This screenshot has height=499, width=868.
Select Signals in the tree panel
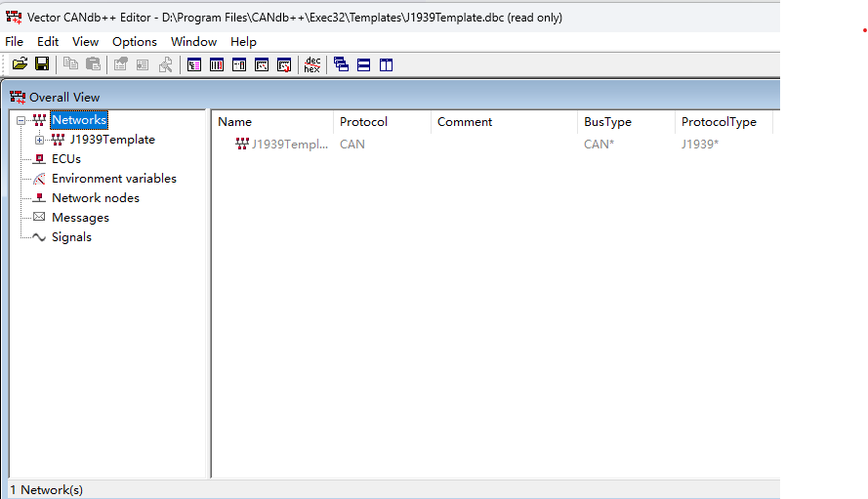tap(71, 236)
